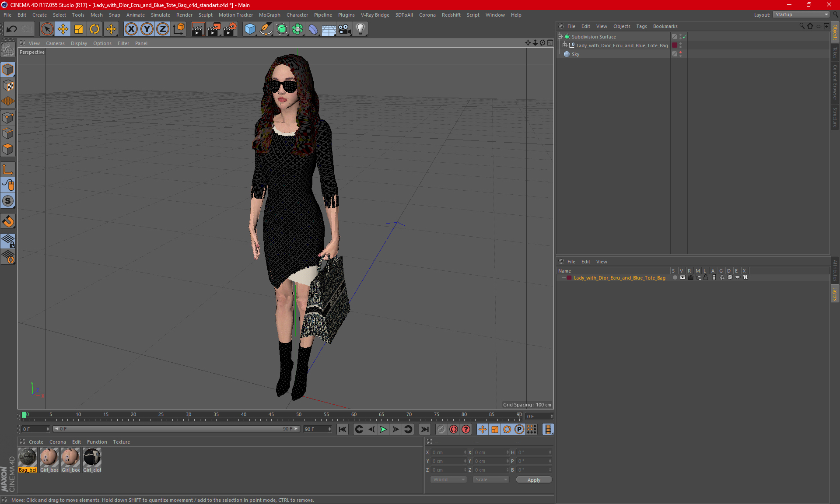Viewport: 840px width, 504px height.
Task: Open the Simulate menu
Action: pyautogui.click(x=161, y=15)
